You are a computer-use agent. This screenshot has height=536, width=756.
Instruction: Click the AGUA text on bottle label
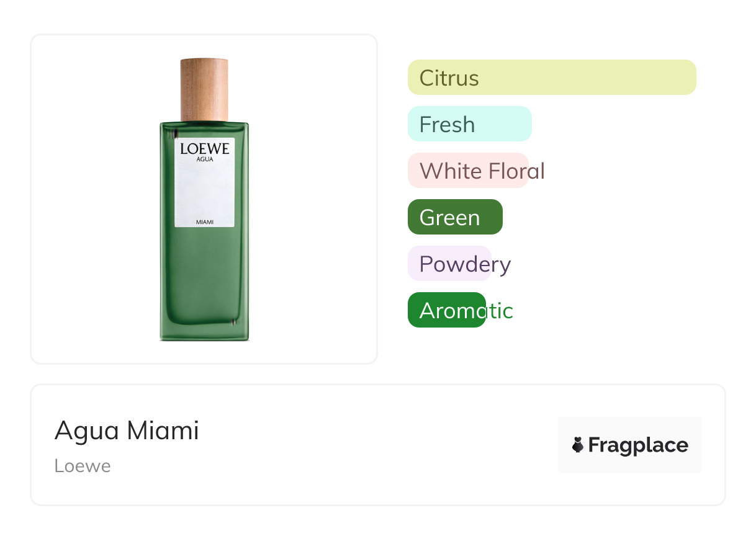(205, 159)
